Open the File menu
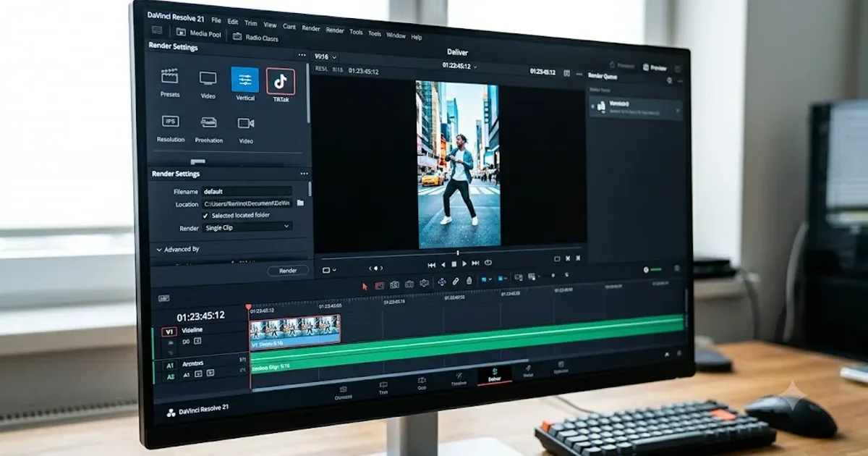The height and width of the screenshot is (456, 868). pyautogui.click(x=216, y=20)
